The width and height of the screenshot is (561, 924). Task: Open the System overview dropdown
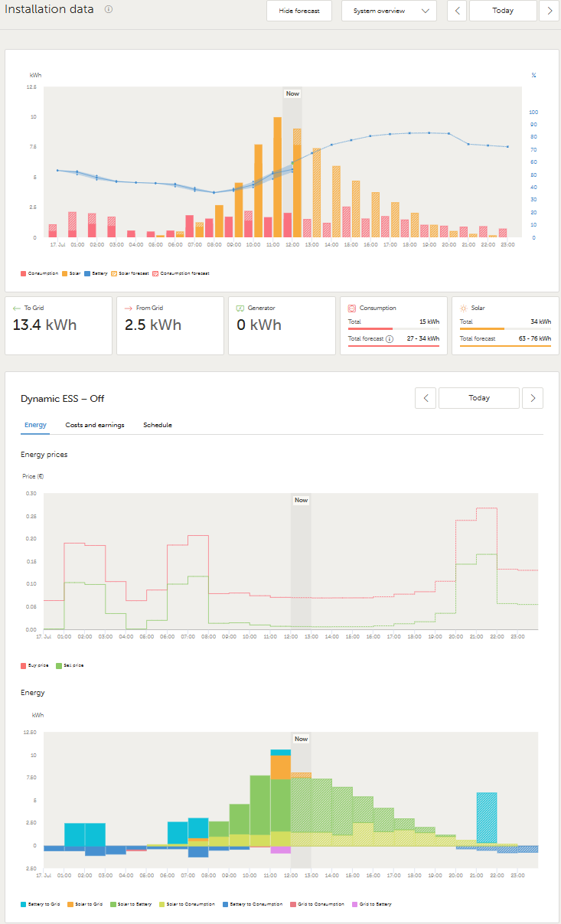[389, 11]
